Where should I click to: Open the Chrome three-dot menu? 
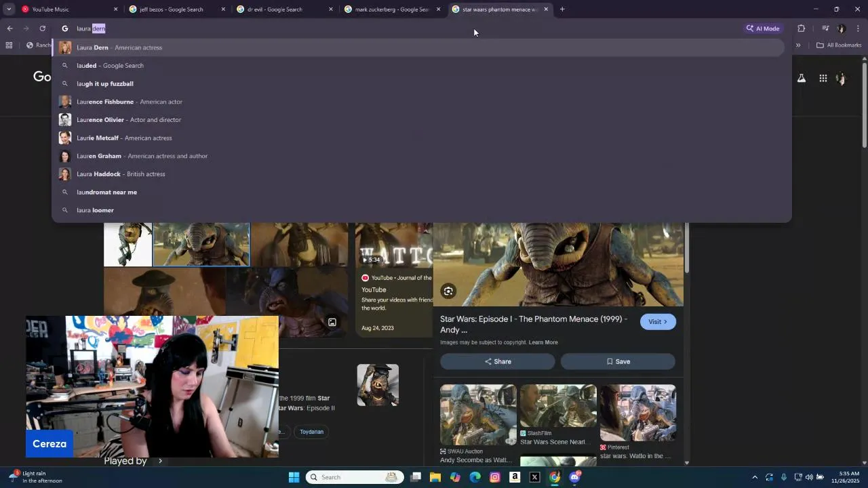pos(858,28)
